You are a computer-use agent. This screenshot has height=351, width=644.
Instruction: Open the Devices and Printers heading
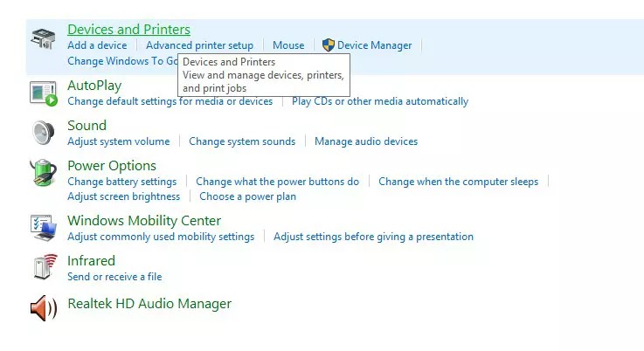point(128,30)
